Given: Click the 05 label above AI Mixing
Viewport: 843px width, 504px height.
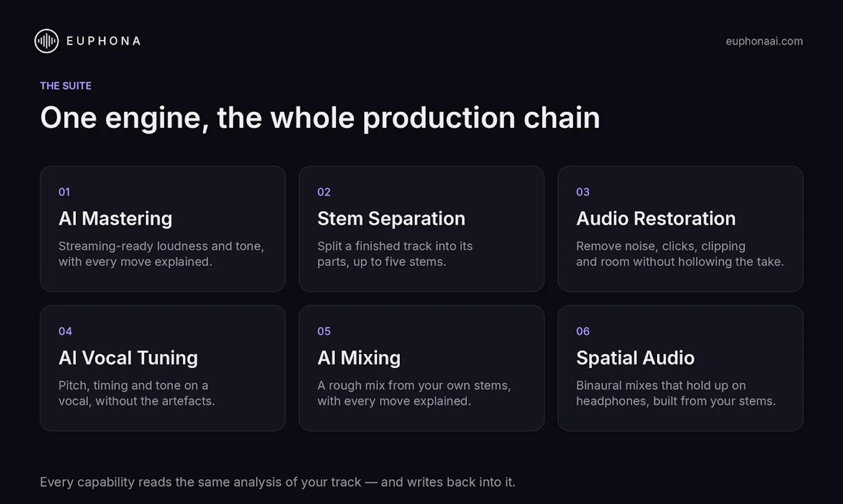Looking at the screenshot, I should point(324,331).
